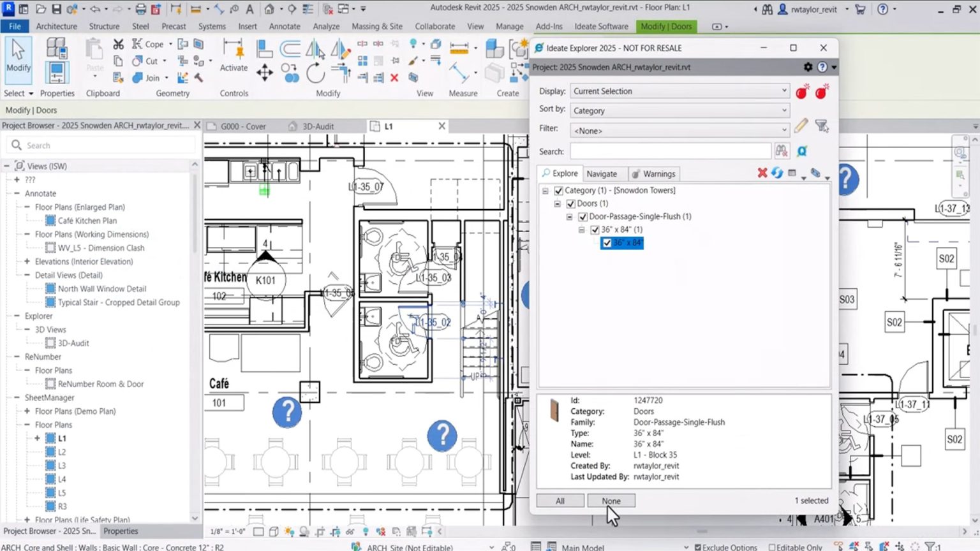Select the Mirror tool with pick axis
The image size is (980, 551).
314,50
